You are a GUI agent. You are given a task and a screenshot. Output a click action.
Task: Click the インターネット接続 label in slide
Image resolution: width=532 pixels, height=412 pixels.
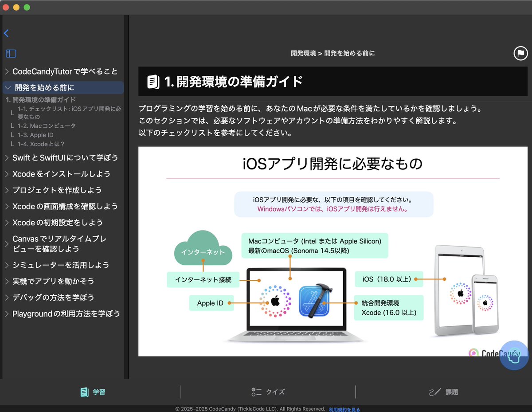tap(203, 280)
